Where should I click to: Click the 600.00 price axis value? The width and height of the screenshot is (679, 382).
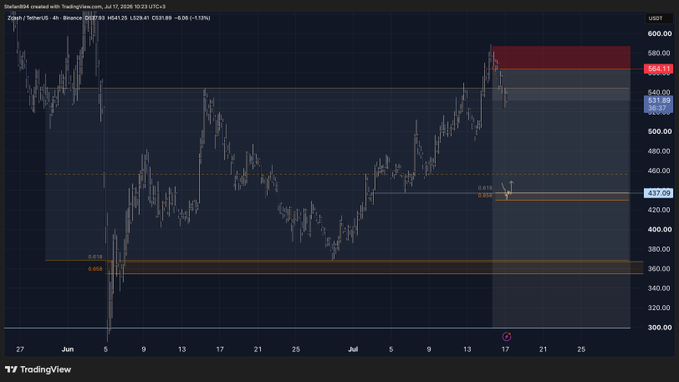point(660,33)
